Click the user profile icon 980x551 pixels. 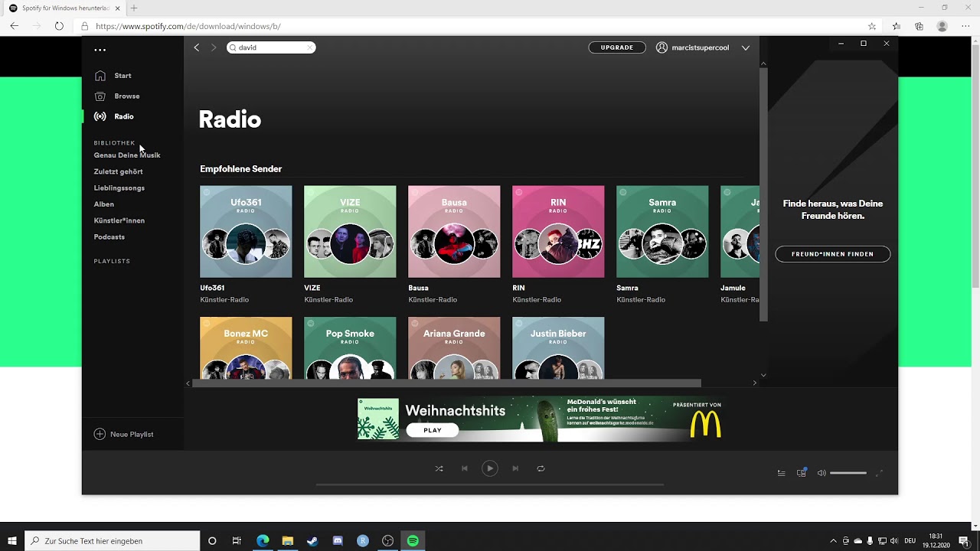point(661,47)
